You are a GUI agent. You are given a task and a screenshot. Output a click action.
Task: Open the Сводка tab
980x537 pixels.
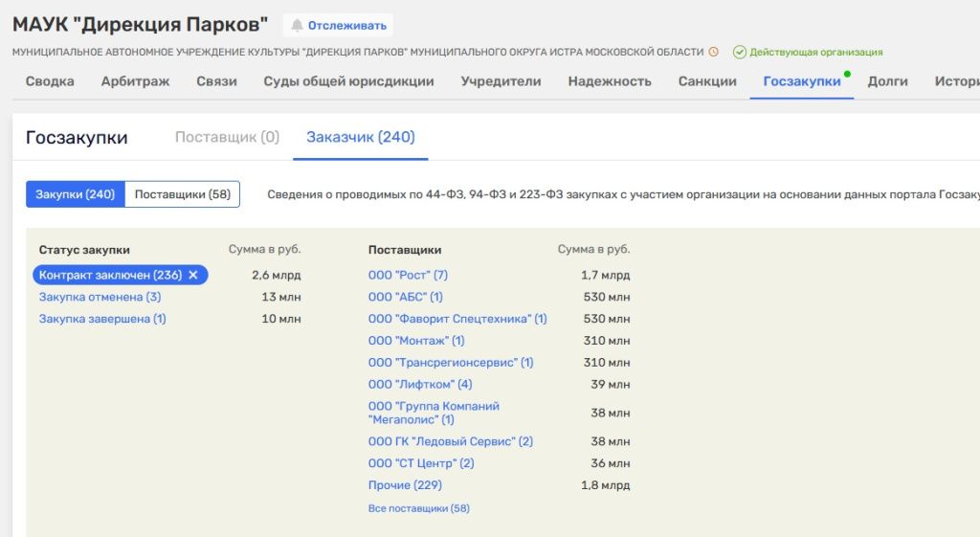(50, 81)
